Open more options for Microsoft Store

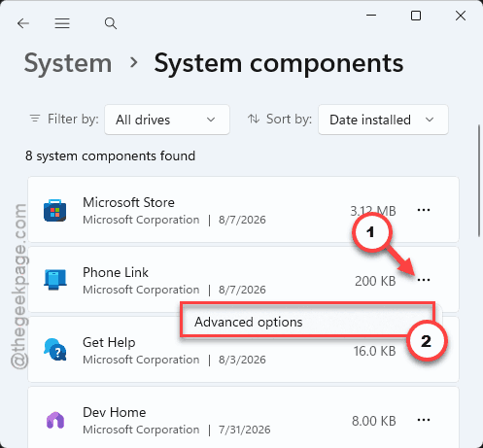pos(424,210)
